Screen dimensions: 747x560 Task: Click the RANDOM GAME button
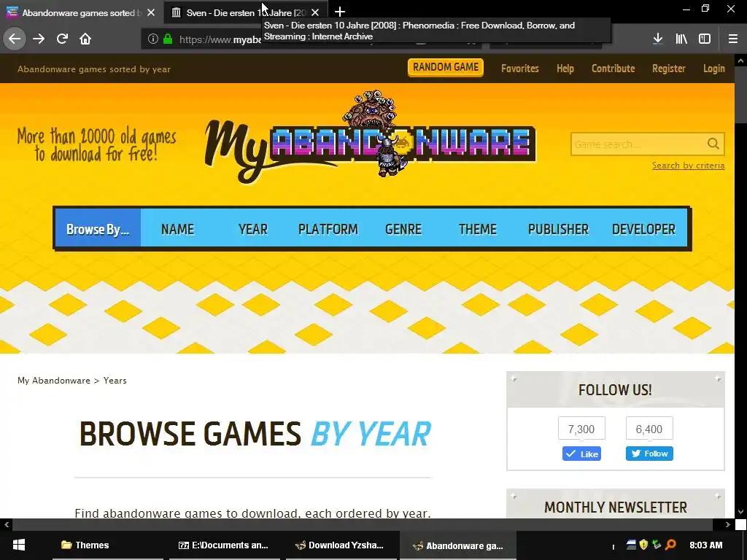coord(446,68)
